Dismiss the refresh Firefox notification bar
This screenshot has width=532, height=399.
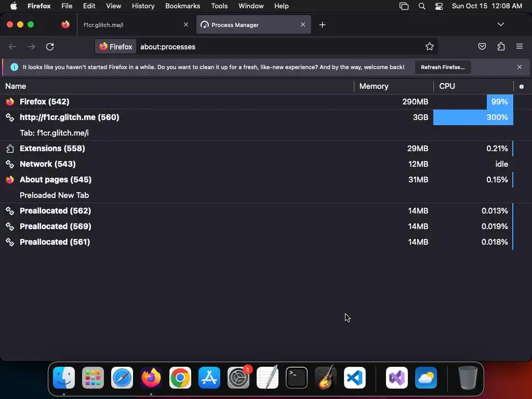point(519,67)
